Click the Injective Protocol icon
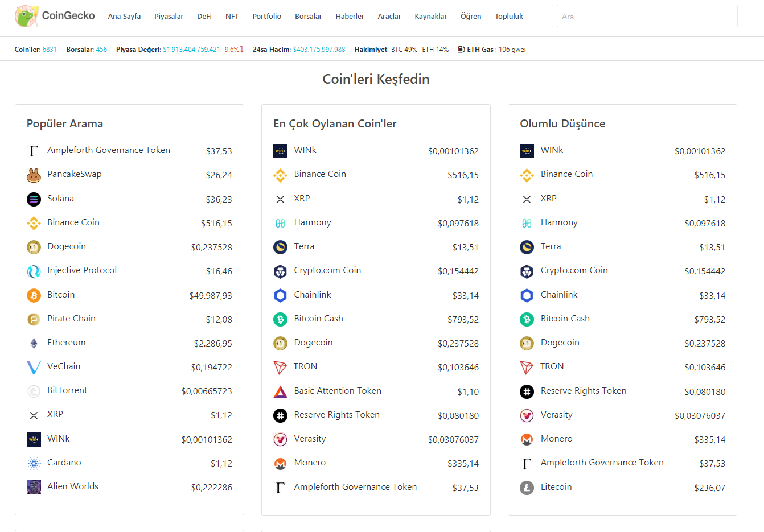This screenshot has height=532, width=764. [34, 271]
